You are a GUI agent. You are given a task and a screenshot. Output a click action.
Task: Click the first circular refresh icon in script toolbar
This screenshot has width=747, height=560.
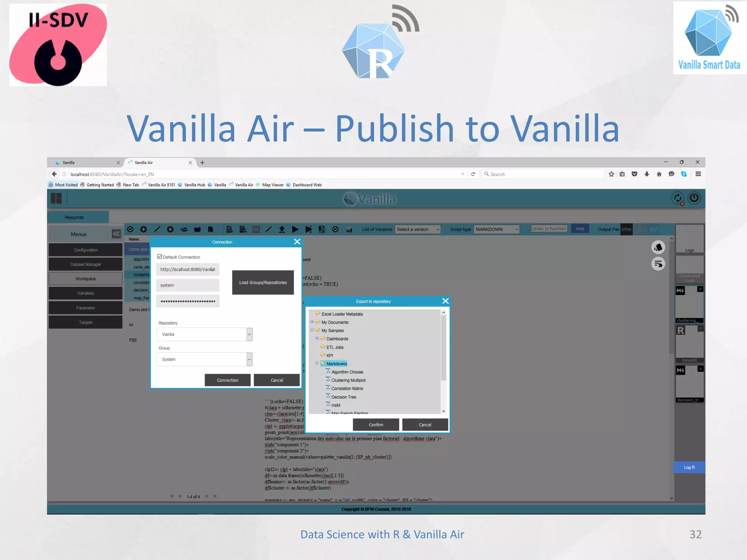[130, 229]
